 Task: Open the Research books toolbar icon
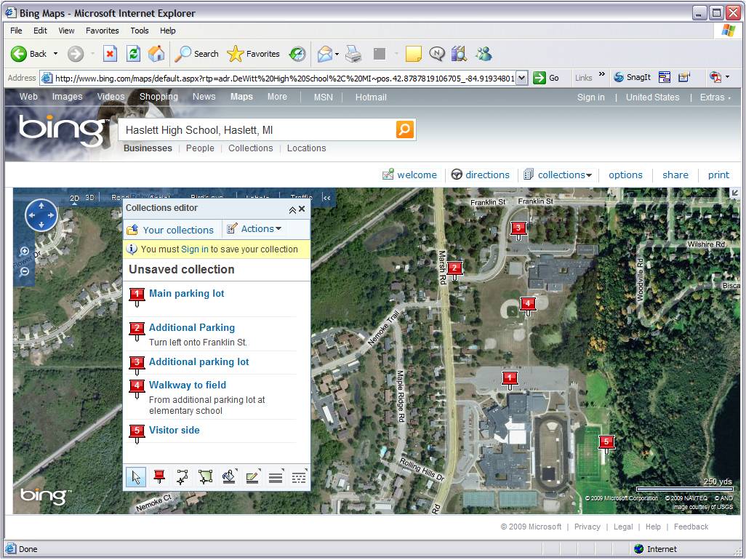(x=459, y=54)
